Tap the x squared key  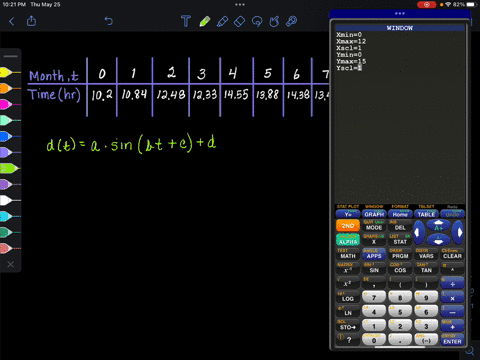point(348,284)
